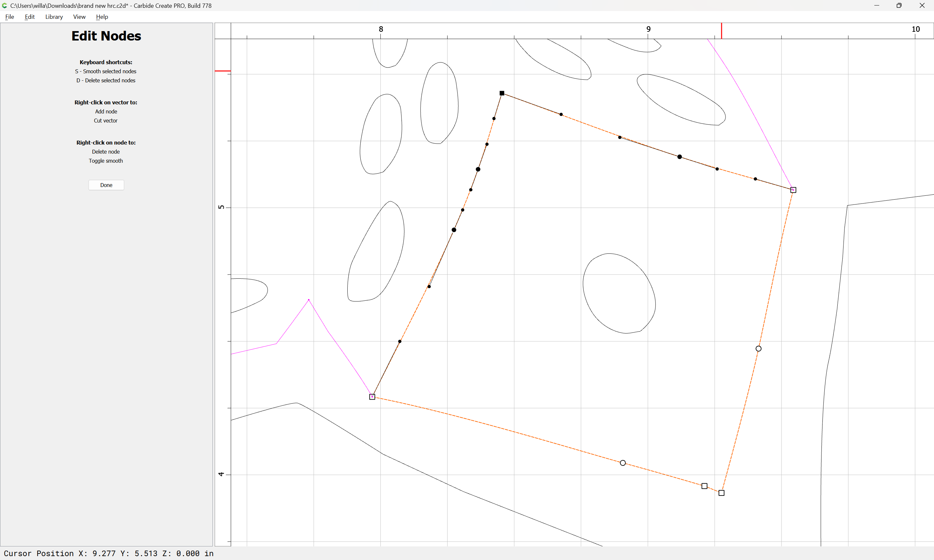Select the square node left of bottom corner

click(704, 486)
